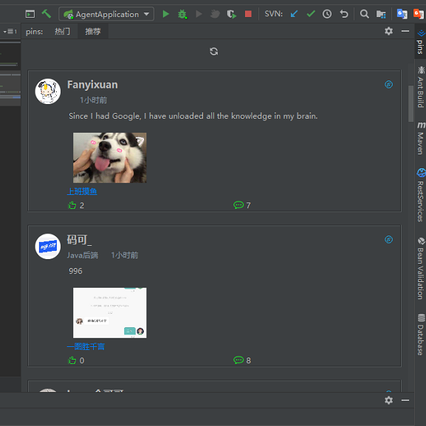Screen dimensions: 426x426
Task: Start debugging with the bug icon
Action: [182, 14]
